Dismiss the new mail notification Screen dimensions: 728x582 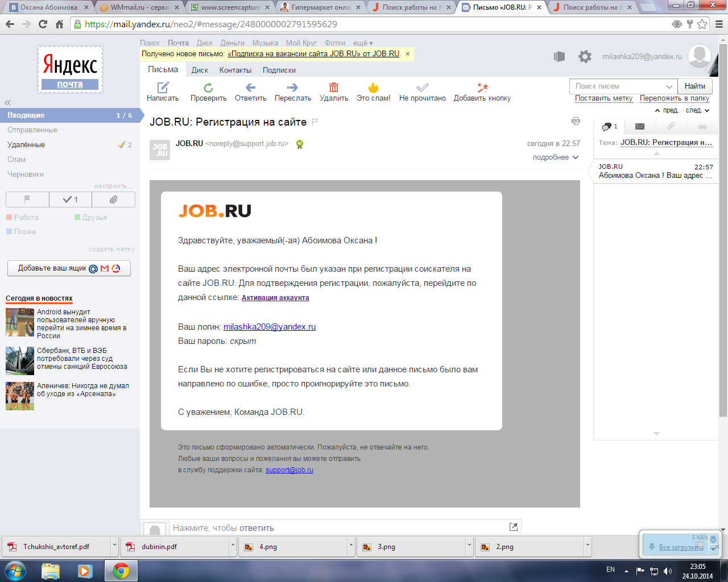[407, 53]
